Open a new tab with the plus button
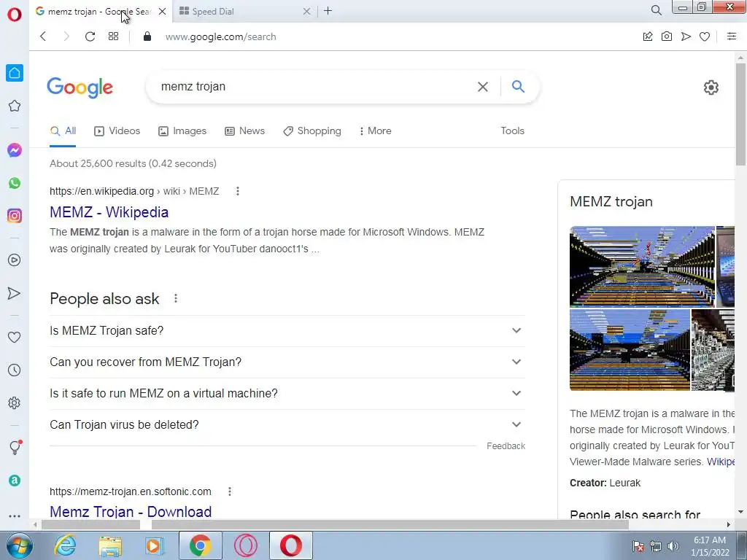 328,10
